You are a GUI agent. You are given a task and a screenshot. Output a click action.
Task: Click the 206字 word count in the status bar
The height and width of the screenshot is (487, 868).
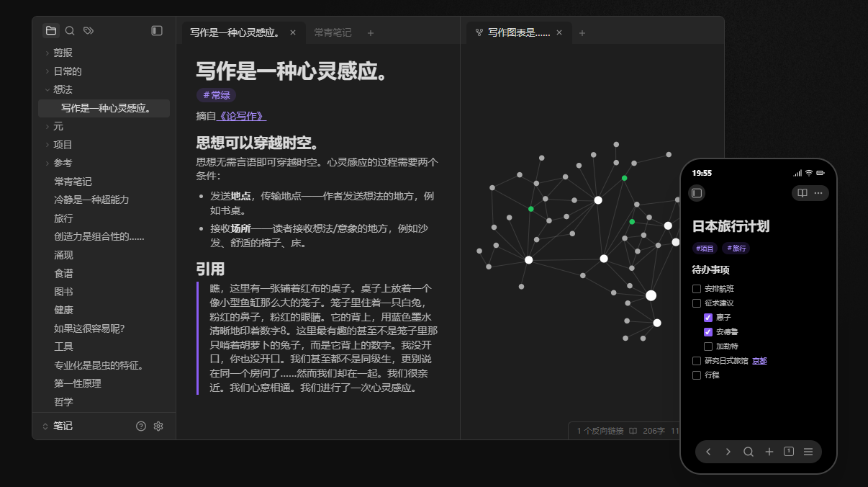tap(654, 431)
